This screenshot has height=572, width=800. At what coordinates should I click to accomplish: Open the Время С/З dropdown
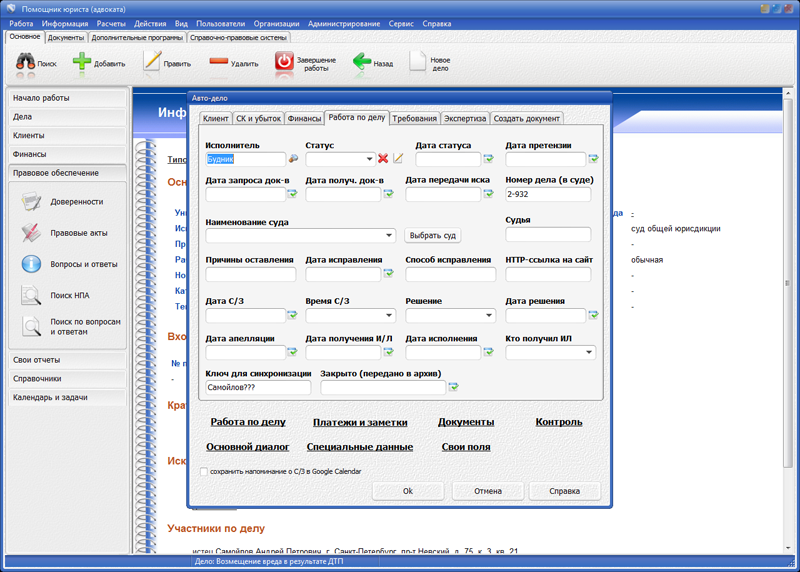[x=389, y=315]
